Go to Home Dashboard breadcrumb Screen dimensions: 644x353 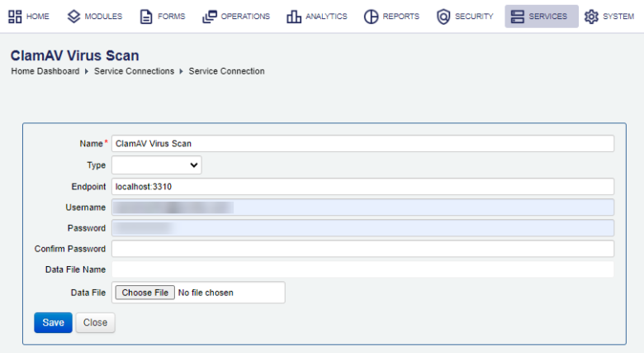pyautogui.click(x=45, y=71)
